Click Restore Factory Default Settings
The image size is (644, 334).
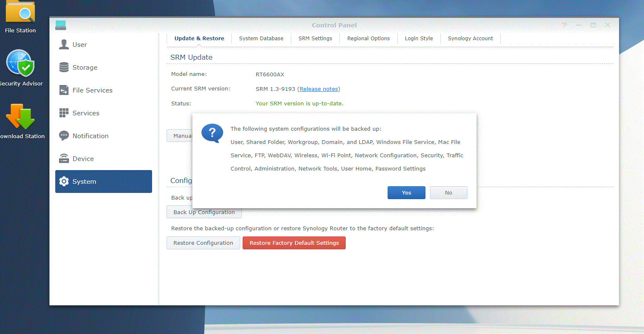click(294, 243)
